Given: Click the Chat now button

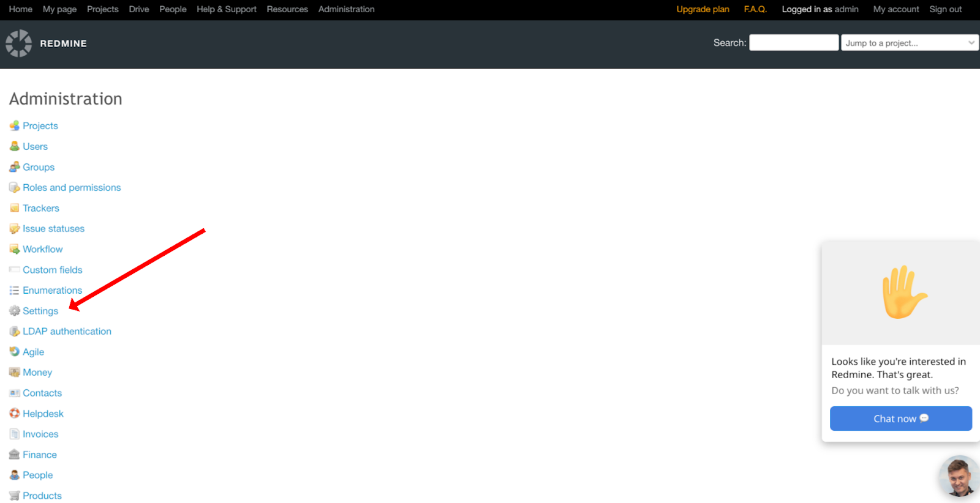Looking at the screenshot, I should (901, 419).
